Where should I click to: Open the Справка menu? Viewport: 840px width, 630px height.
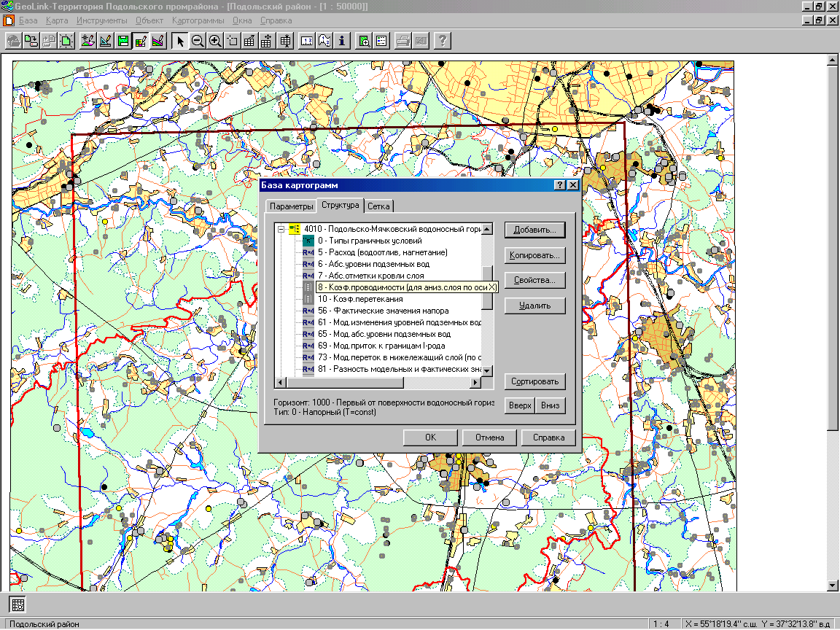(x=276, y=20)
